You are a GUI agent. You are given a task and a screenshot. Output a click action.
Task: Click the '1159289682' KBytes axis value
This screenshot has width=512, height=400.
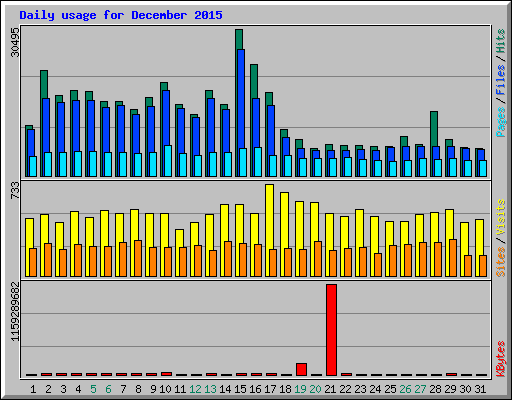point(15,312)
